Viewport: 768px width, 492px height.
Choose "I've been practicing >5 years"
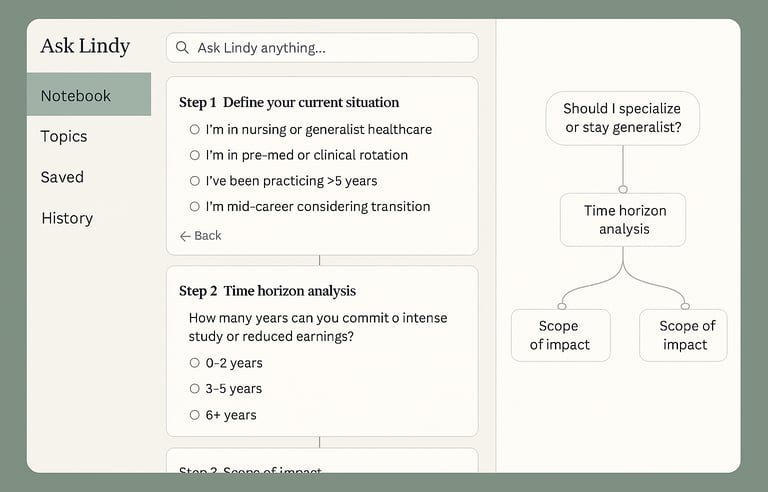click(x=194, y=182)
